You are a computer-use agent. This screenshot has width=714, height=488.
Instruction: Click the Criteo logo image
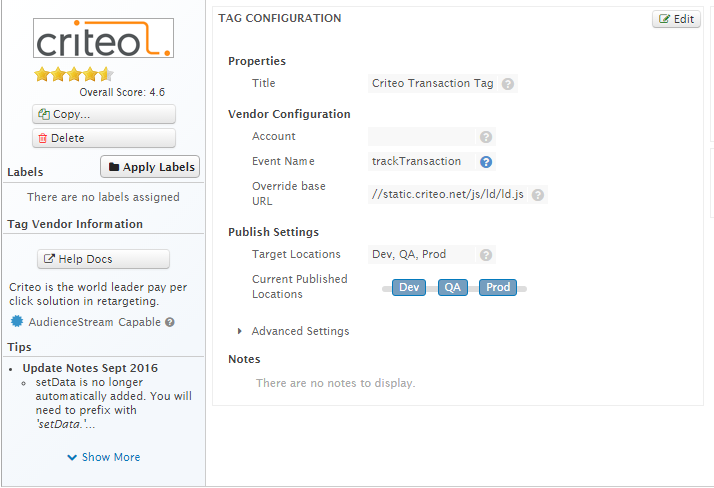pyautogui.click(x=103, y=38)
